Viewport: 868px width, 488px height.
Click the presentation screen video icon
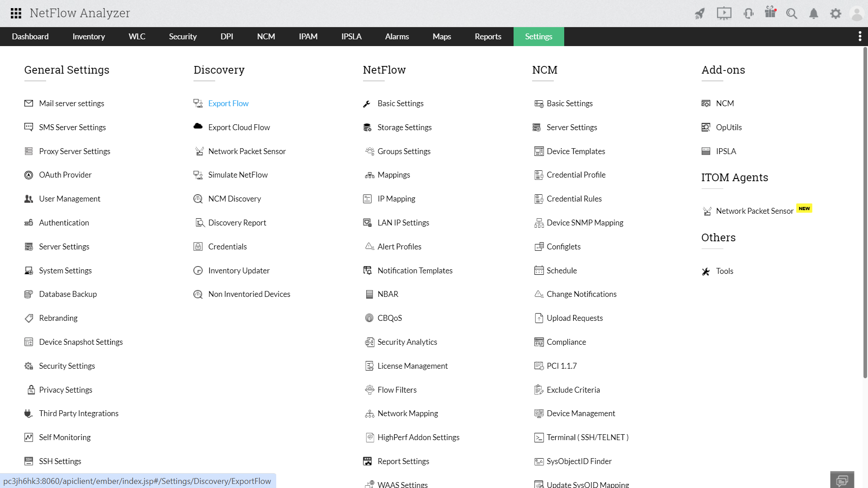pos(724,14)
